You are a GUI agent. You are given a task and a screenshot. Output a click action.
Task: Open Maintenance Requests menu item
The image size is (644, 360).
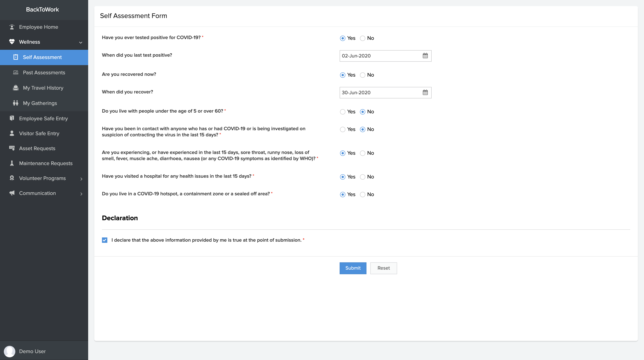coord(46,163)
